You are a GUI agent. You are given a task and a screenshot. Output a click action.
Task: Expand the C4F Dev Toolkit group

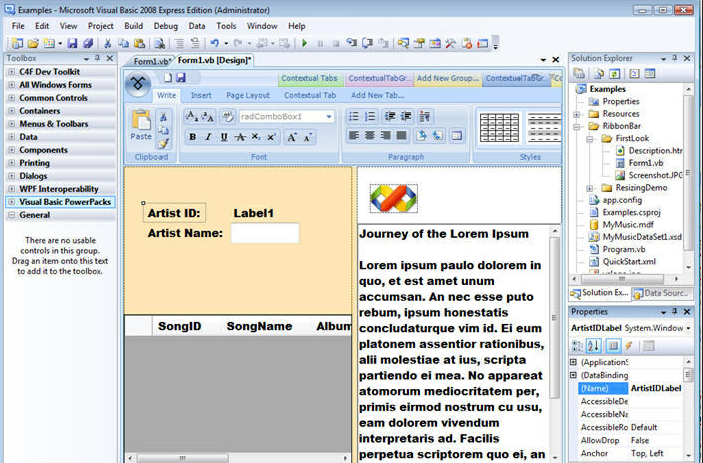(12, 72)
